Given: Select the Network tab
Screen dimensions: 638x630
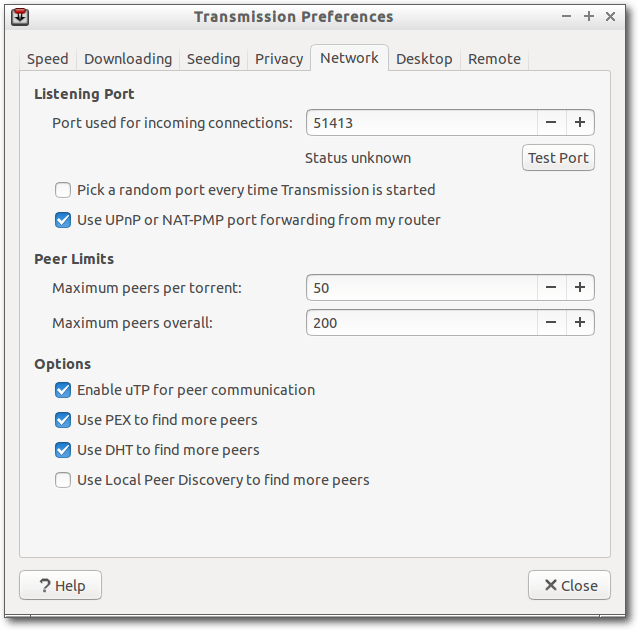Looking at the screenshot, I should (350, 58).
